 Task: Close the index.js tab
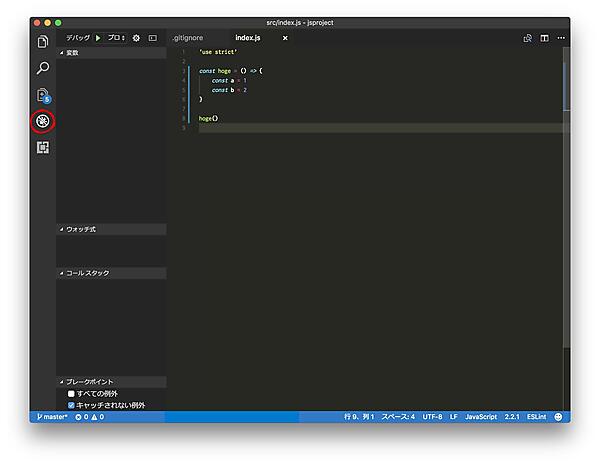(285, 38)
